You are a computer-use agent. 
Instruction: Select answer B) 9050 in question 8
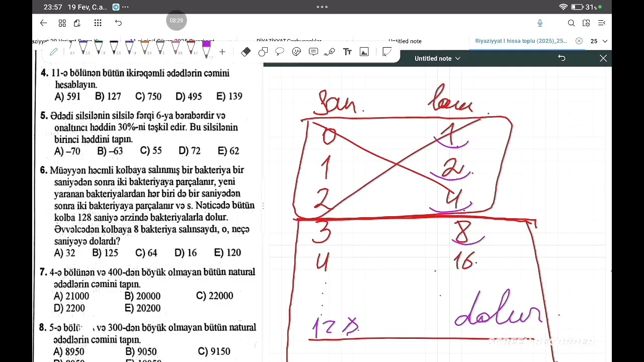click(x=141, y=351)
